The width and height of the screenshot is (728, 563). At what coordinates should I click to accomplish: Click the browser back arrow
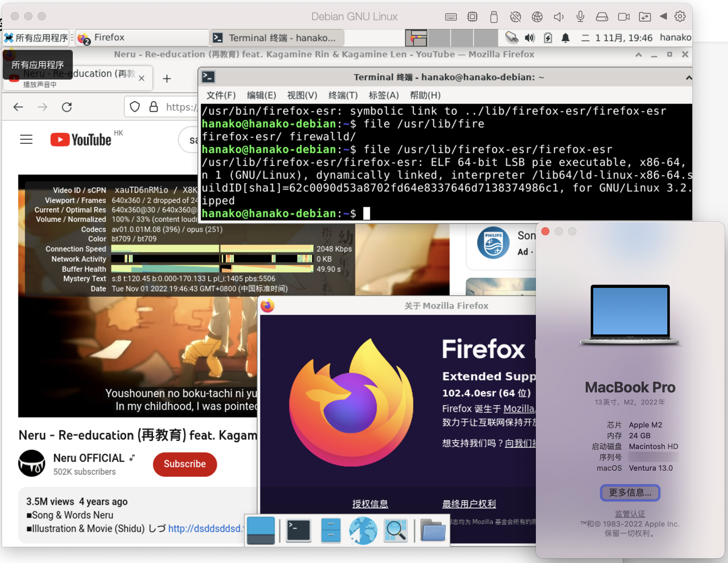(x=18, y=107)
